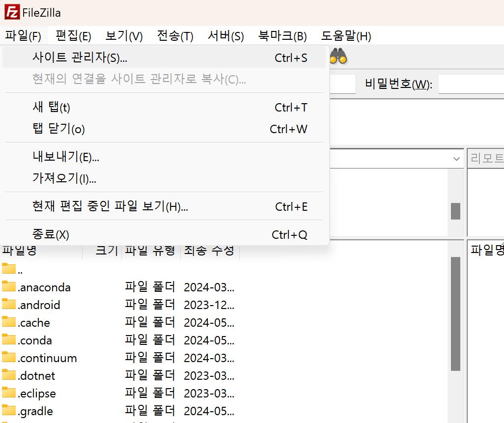Image resolution: width=504 pixels, height=423 pixels.
Task: Click the .conda folder name
Action: (x=35, y=340)
